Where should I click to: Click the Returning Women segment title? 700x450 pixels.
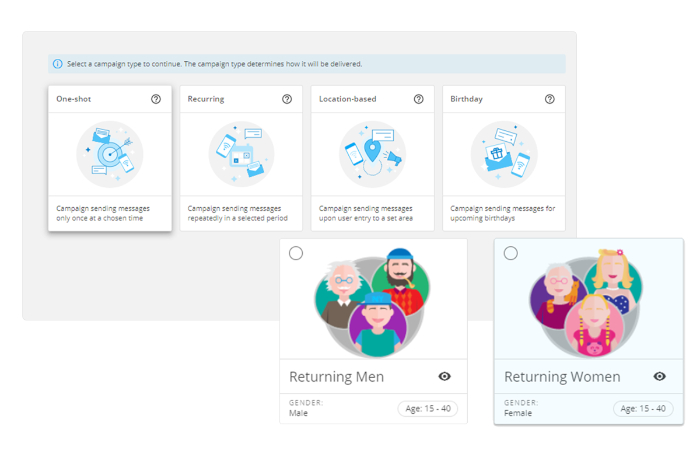[x=562, y=377]
